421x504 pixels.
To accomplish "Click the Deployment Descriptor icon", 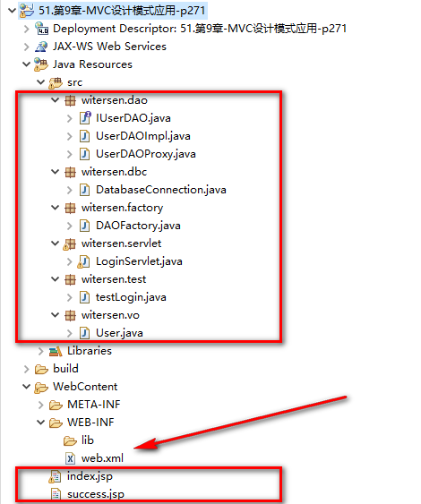I will click(x=41, y=29).
